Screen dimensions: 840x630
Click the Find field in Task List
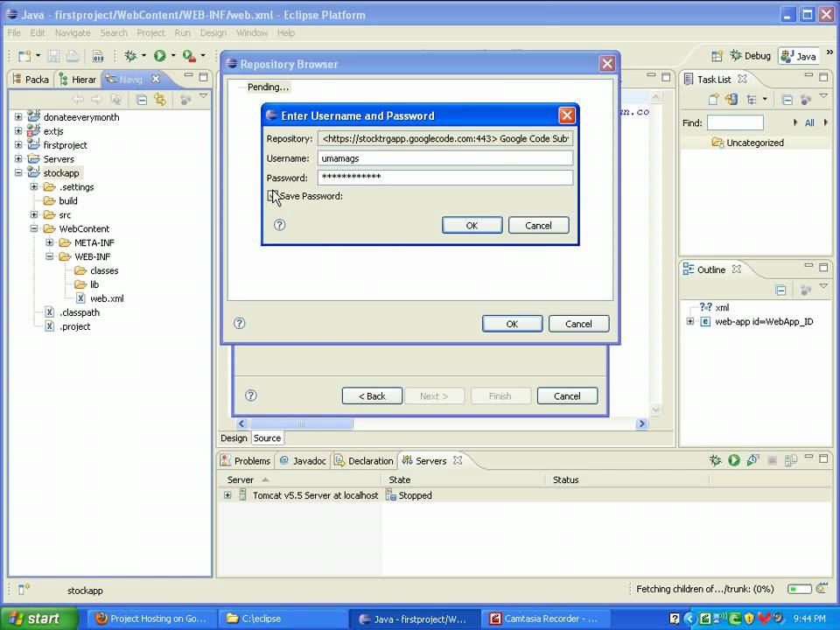(735, 122)
